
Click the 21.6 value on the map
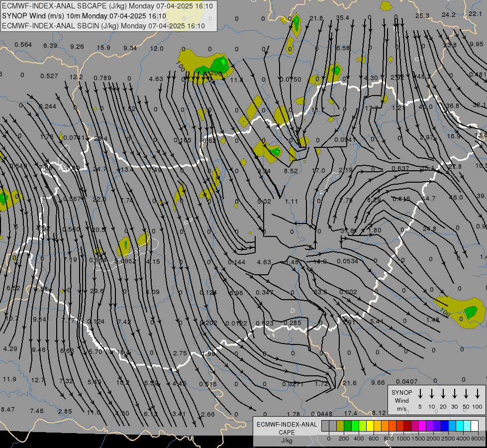[349, 383]
